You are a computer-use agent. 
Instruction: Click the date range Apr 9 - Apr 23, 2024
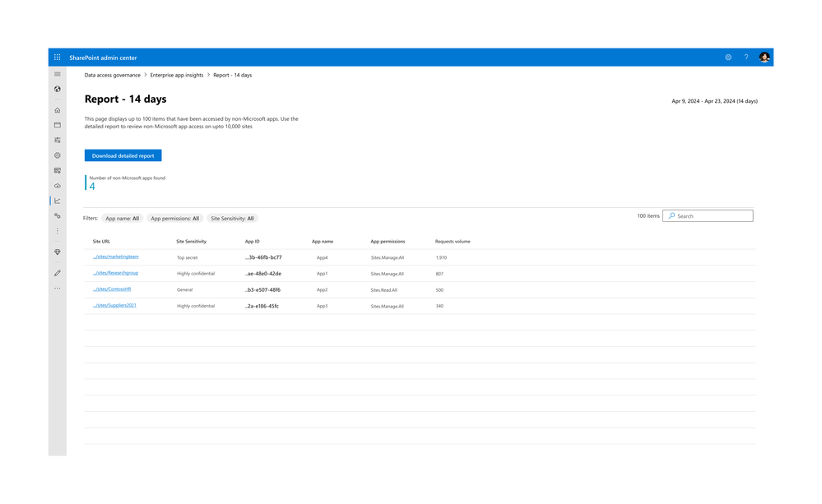pos(714,101)
